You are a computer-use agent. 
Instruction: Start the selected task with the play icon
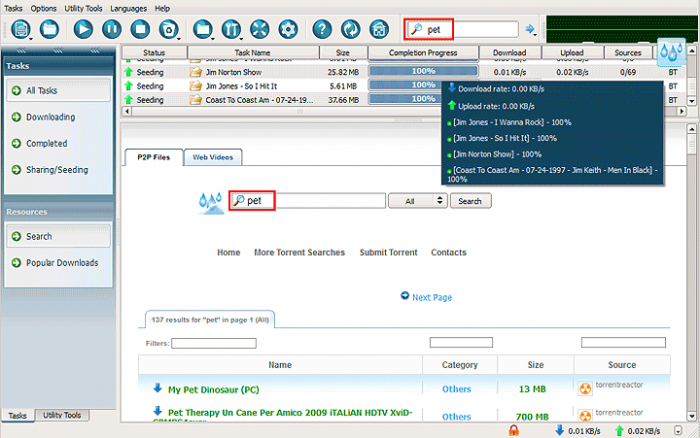[83, 29]
